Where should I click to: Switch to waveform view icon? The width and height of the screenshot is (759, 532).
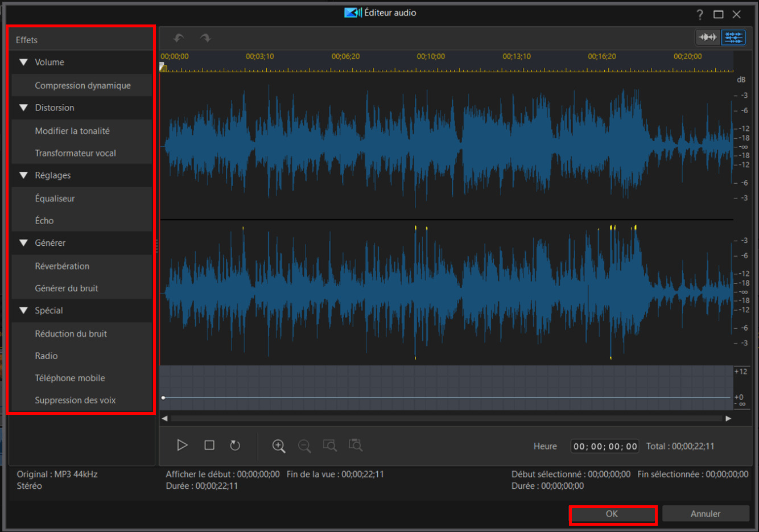(708, 38)
